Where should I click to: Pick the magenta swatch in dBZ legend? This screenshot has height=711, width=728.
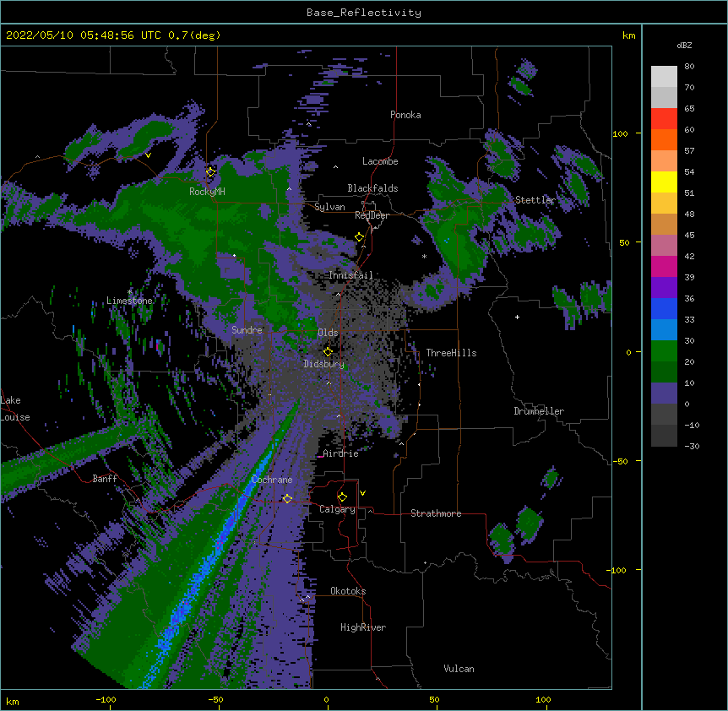click(664, 266)
